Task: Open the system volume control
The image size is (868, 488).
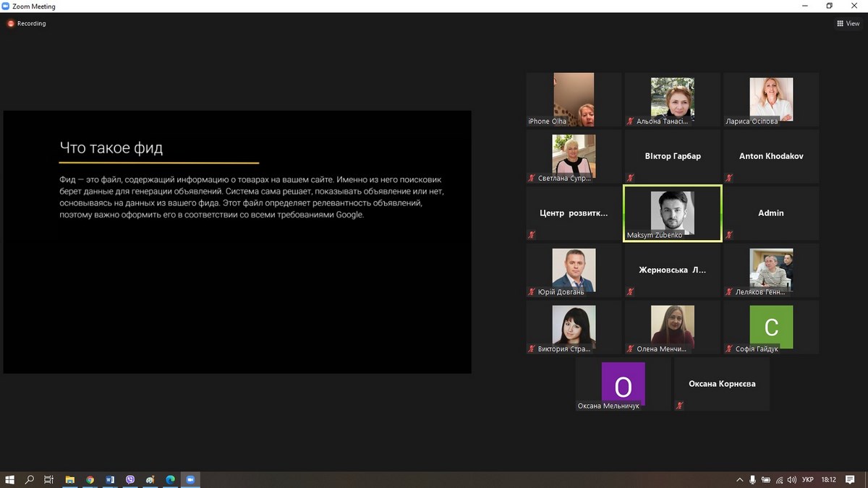Action: (x=792, y=479)
